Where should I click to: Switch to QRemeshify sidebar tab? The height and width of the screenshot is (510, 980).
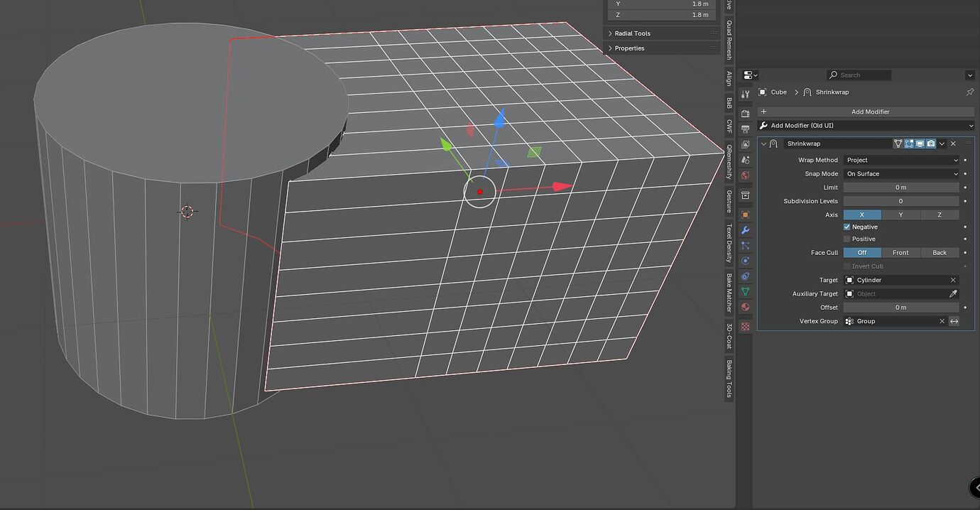coord(729,163)
